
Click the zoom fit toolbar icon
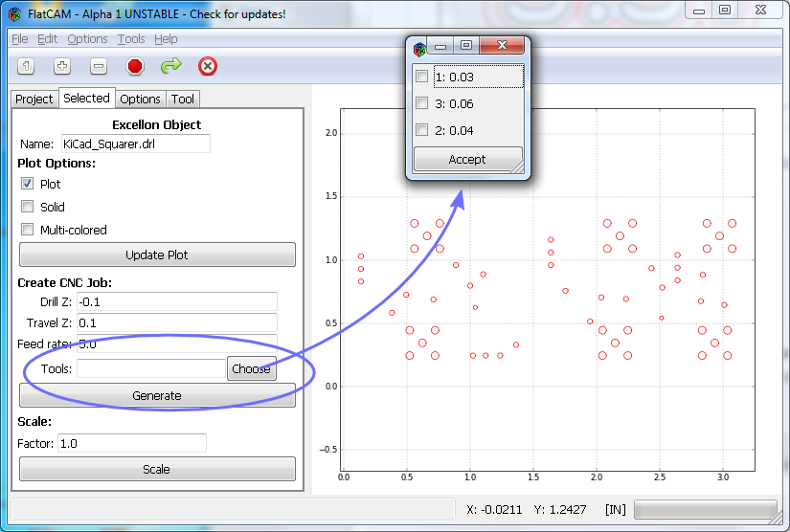coord(26,66)
